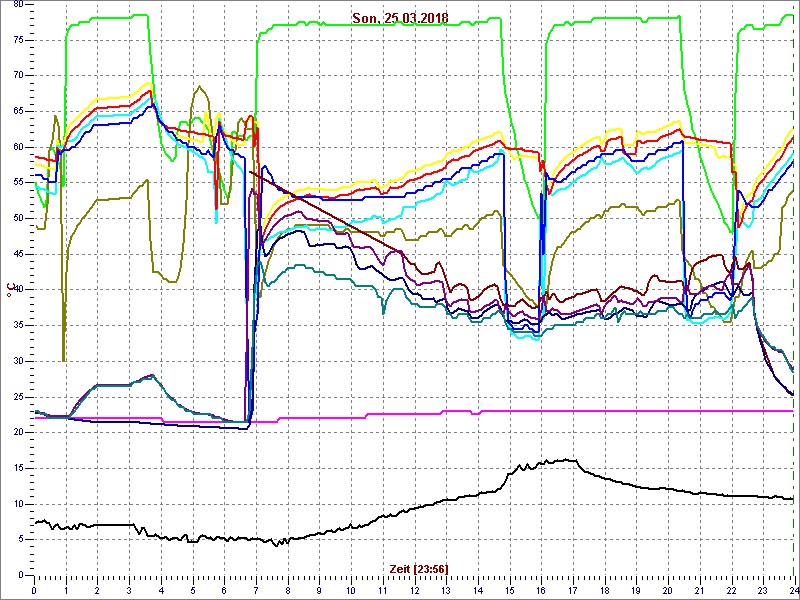Image resolution: width=800 pixels, height=600 pixels.
Task: Click the 65 label on temperature axis
Action: (17, 111)
